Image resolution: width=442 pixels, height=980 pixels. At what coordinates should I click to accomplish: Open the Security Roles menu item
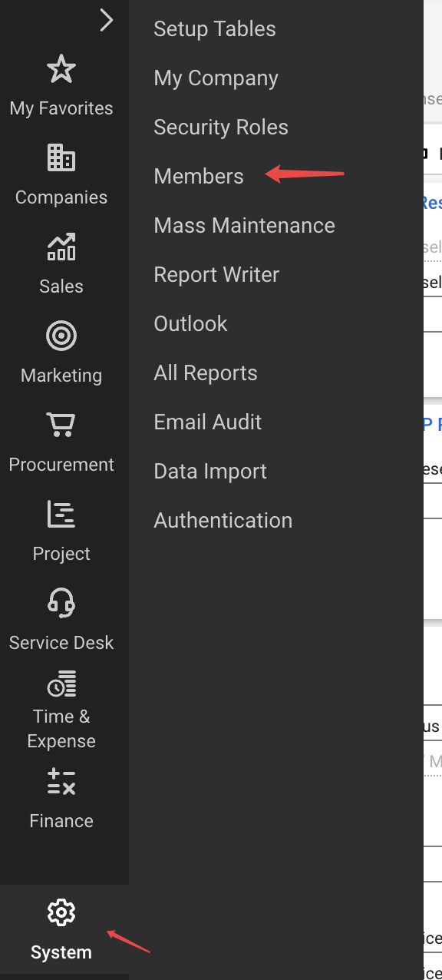pos(221,127)
